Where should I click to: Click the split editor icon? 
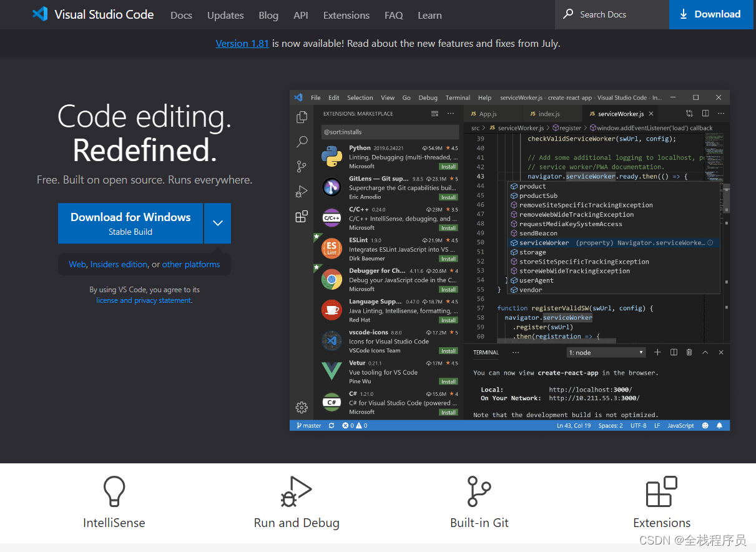705,114
